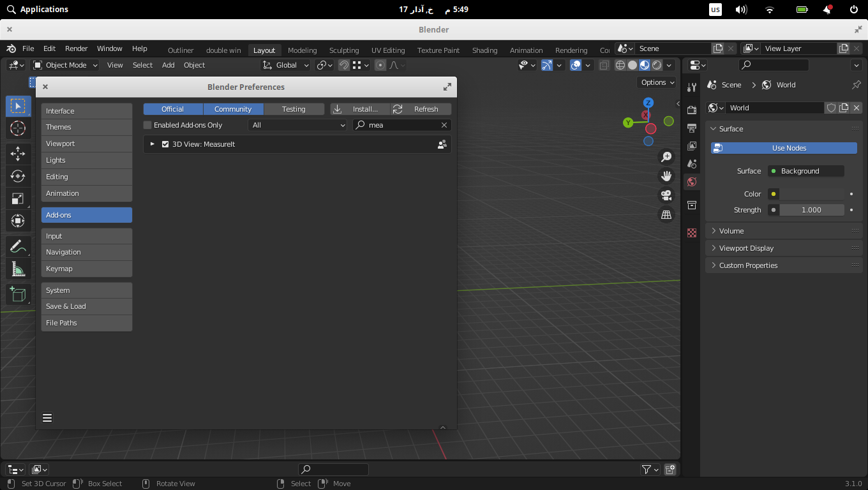Expand the MeasureIt add-on details
The height and width of the screenshot is (490, 868).
[152, 144]
